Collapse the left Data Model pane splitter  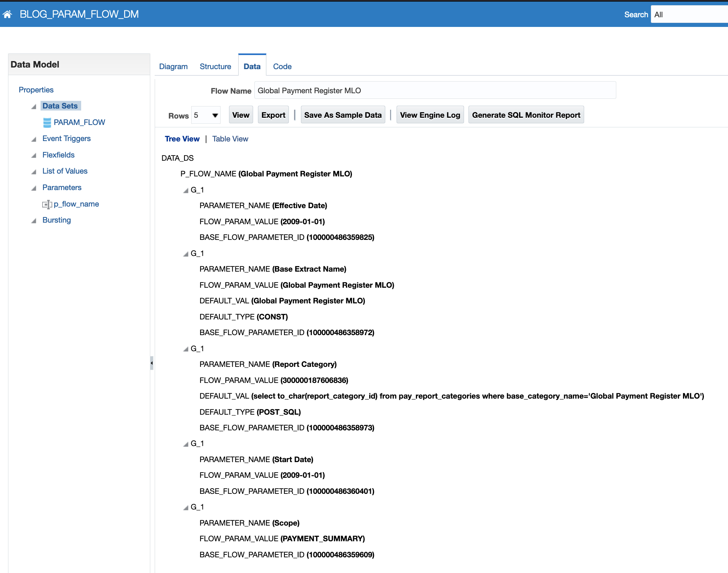[151, 363]
